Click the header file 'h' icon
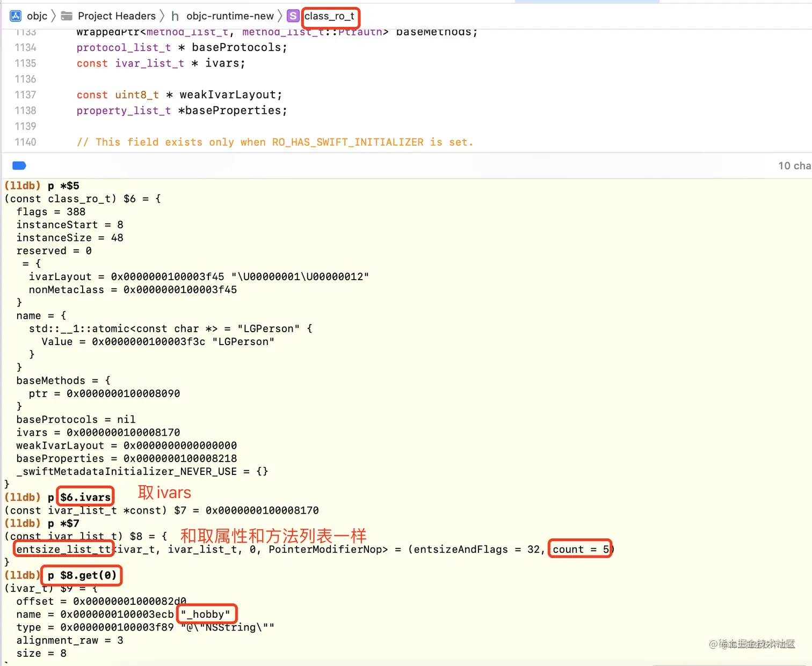812x666 pixels. click(x=175, y=16)
